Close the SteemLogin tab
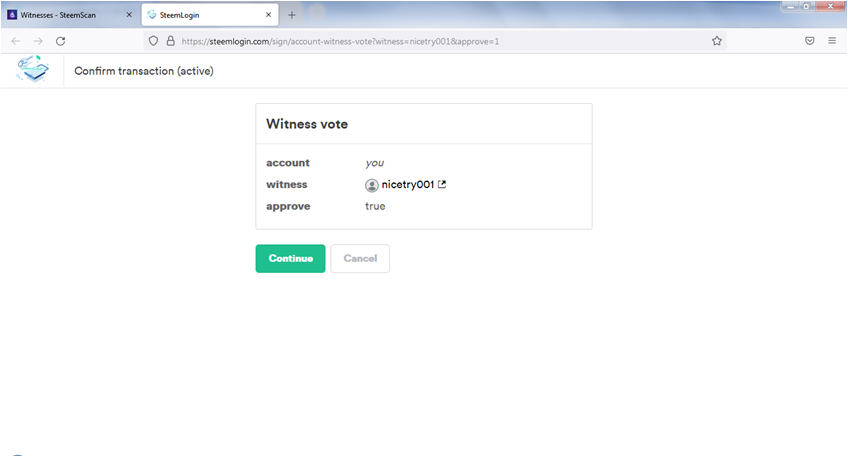 (x=268, y=15)
